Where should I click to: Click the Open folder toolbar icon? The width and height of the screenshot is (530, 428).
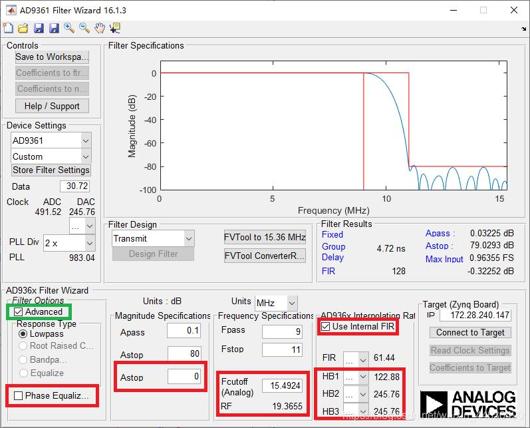[23, 28]
